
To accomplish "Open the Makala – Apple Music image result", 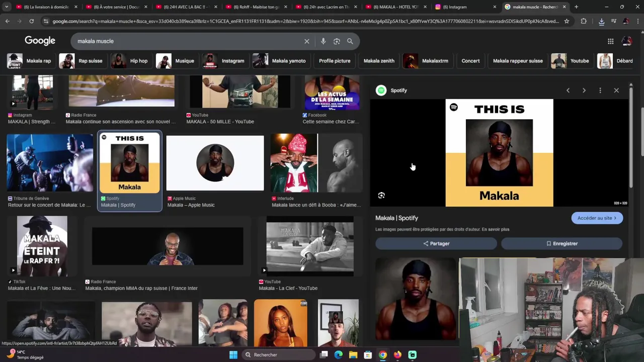I will (x=215, y=163).
